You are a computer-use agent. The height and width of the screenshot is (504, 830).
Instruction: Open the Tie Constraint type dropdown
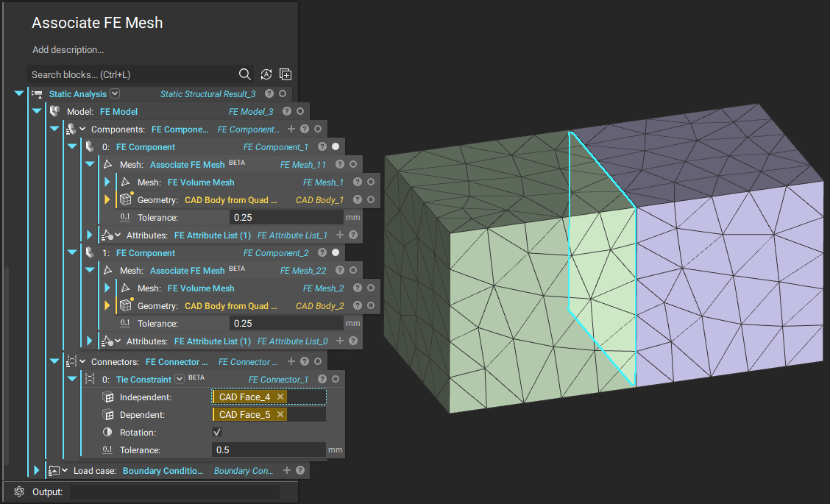click(x=180, y=379)
